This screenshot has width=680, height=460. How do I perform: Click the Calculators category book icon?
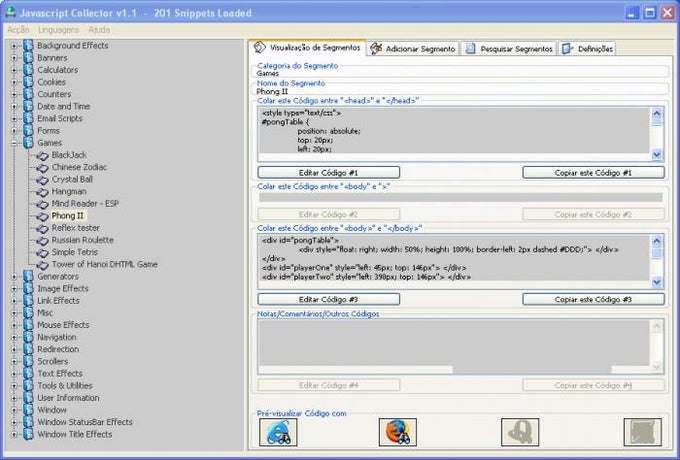coord(28,70)
